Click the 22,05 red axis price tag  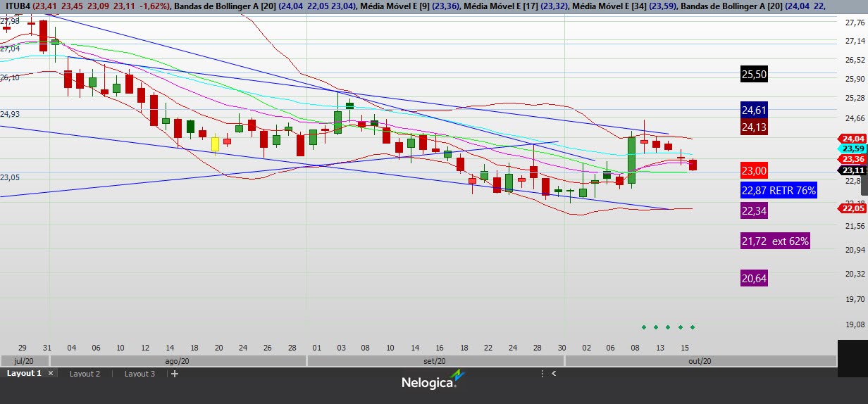(x=852, y=208)
